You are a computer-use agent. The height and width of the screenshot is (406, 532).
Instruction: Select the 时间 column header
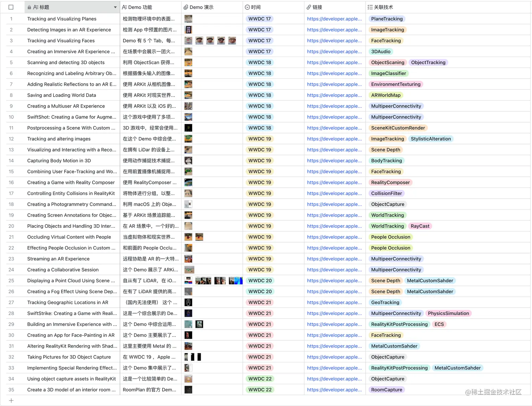273,7
